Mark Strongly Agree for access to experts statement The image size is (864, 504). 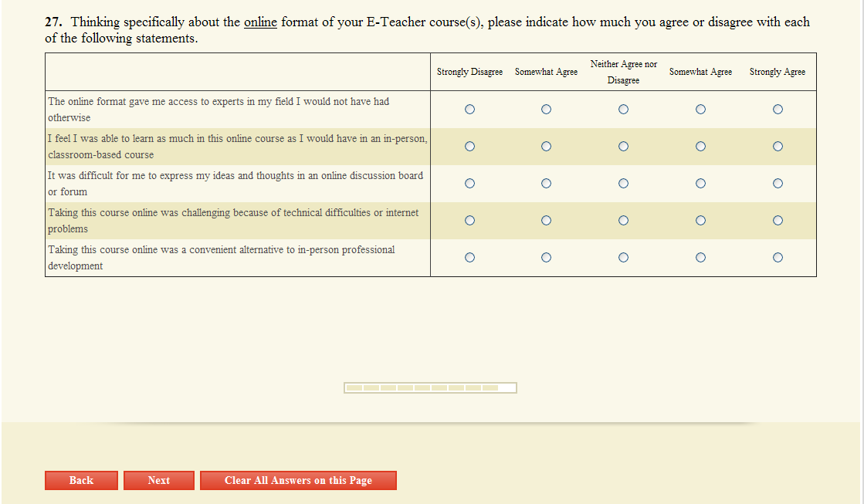pyautogui.click(x=778, y=110)
